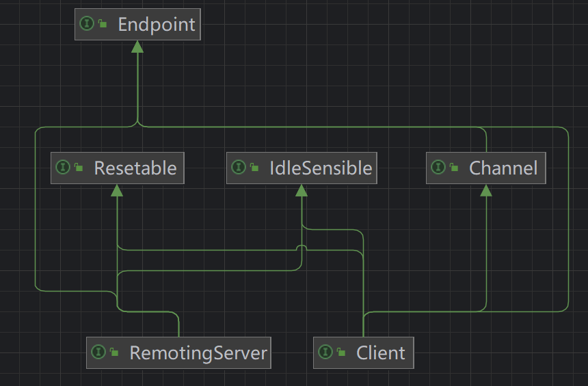Click the interface icon on the Channel node
Screen dimensions: 588x386
(438, 168)
